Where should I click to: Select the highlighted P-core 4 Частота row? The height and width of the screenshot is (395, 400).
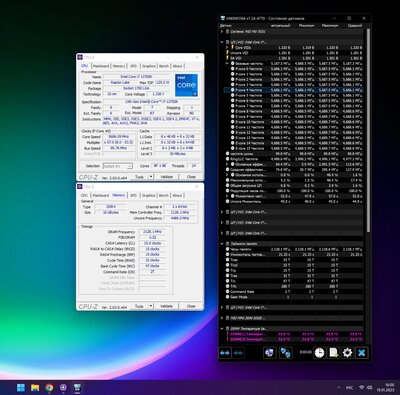point(293,90)
